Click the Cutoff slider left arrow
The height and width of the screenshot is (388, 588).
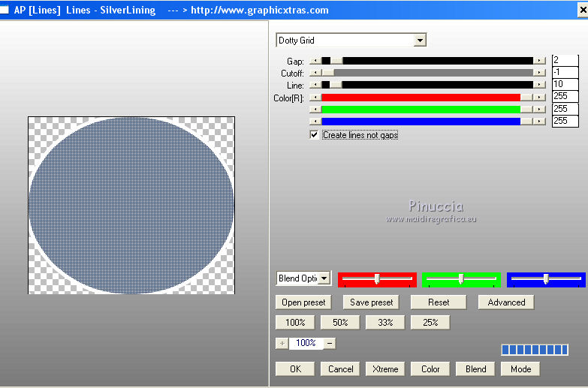pos(315,73)
